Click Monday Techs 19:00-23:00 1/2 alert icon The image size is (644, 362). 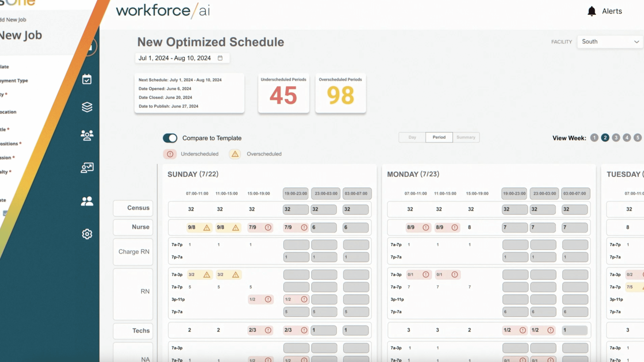[523, 330]
